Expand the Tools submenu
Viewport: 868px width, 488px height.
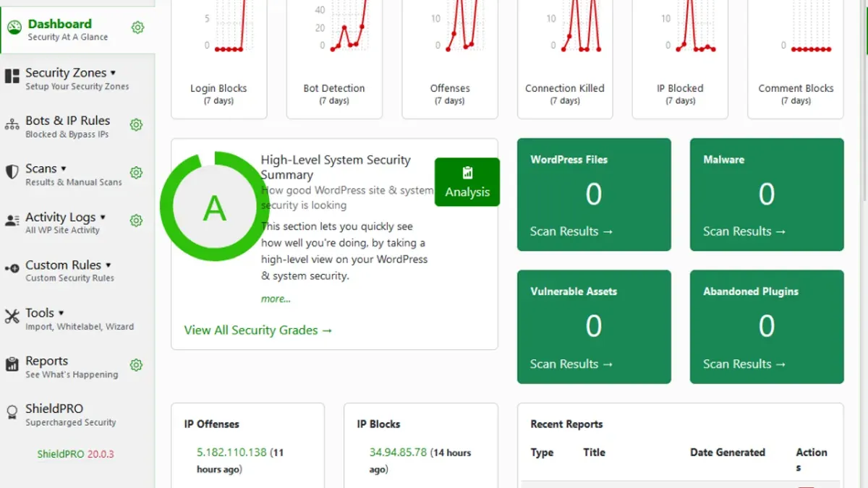tap(61, 312)
